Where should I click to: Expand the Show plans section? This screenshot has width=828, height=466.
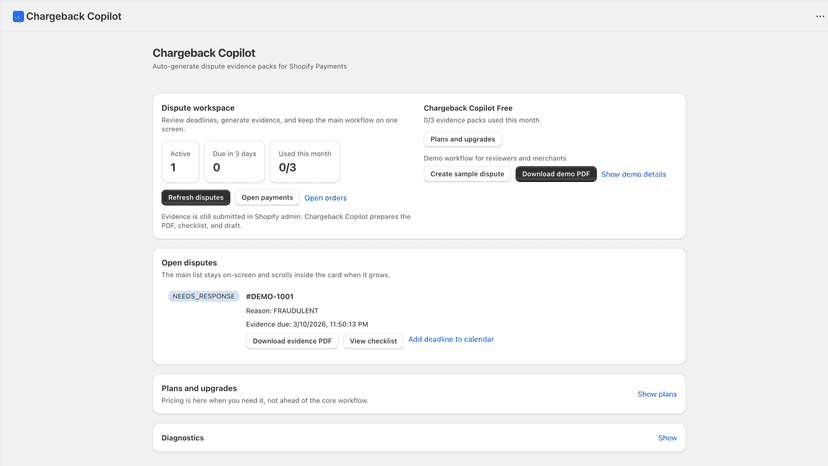[657, 394]
